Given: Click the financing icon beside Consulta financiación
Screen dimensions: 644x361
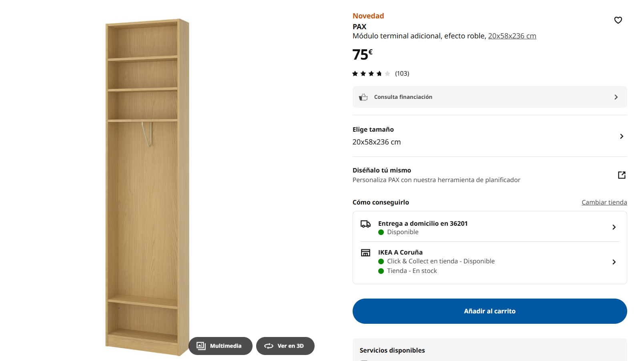Looking at the screenshot, I should click(x=363, y=97).
